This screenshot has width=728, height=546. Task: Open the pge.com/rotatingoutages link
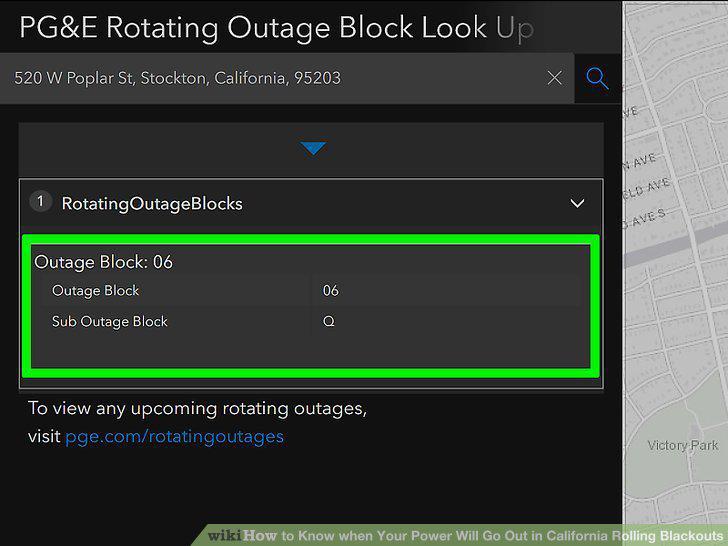[x=175, y=436]
